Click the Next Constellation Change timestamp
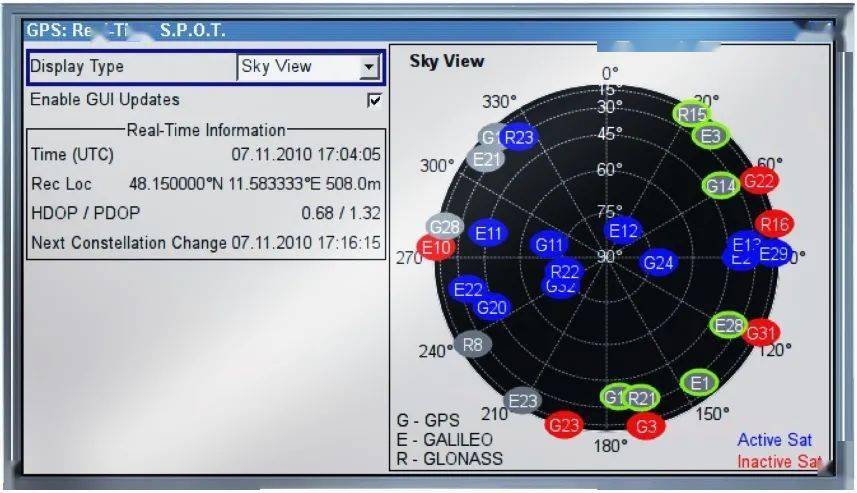This screenshot has width=857, height=493. click(306, 243)
